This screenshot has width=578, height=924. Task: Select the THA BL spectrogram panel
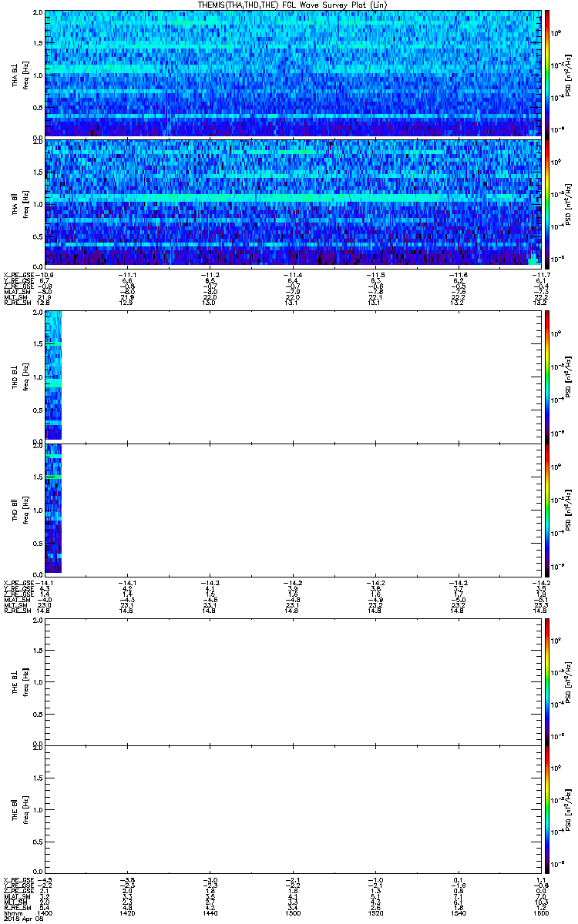tap(292, 74)
